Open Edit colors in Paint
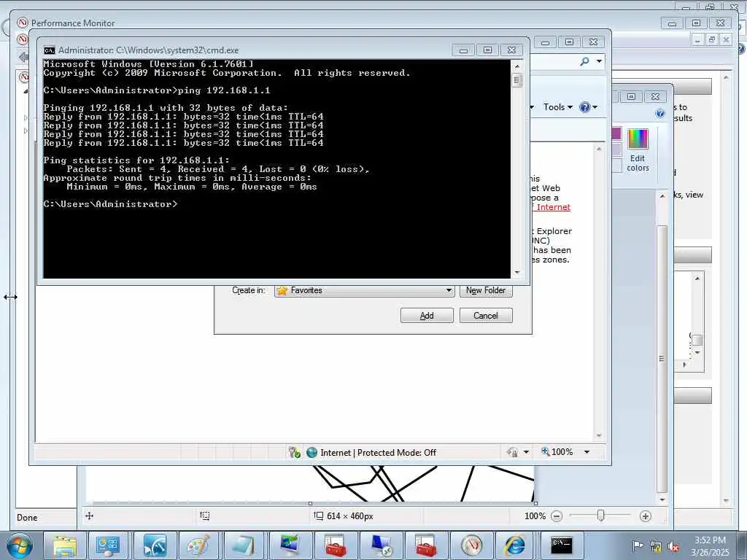The width and height of the screenshot is (747, 560). [638, 150]
